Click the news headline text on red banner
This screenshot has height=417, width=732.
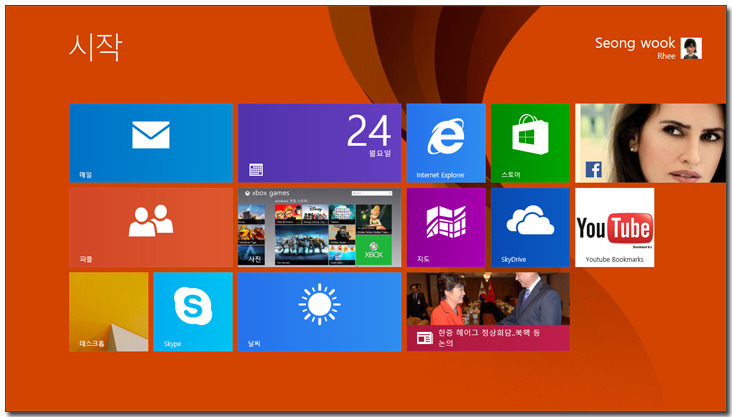tap(489, 337)
